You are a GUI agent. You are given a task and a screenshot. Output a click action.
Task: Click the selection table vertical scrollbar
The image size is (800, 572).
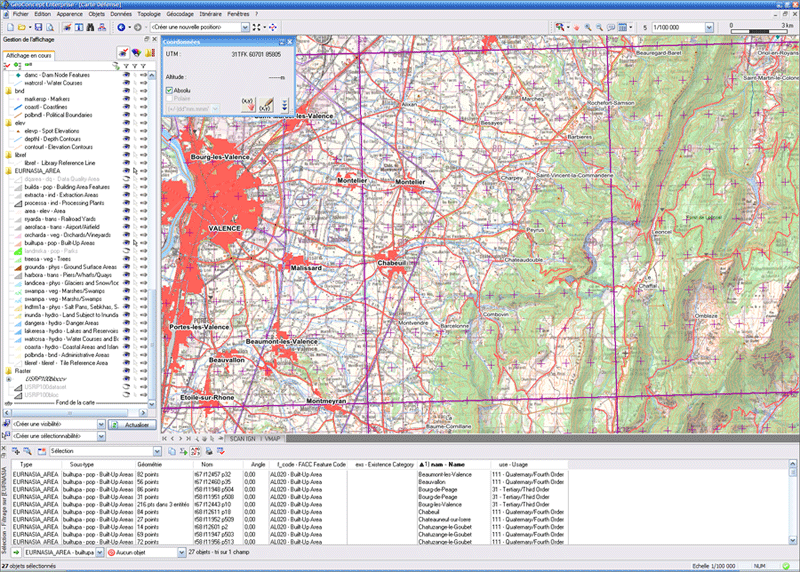(x=792, y=502)
